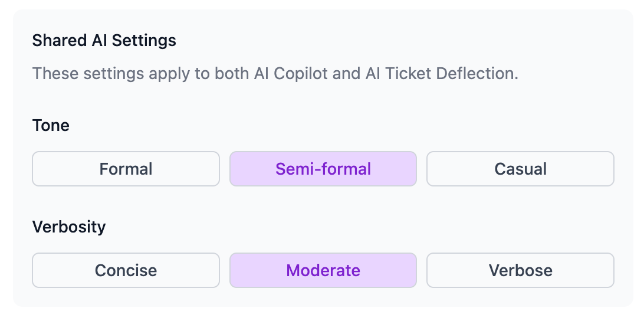Toggle the highlighted Moderate button
The width and height of the screenshot is (644, 321).
323,270
